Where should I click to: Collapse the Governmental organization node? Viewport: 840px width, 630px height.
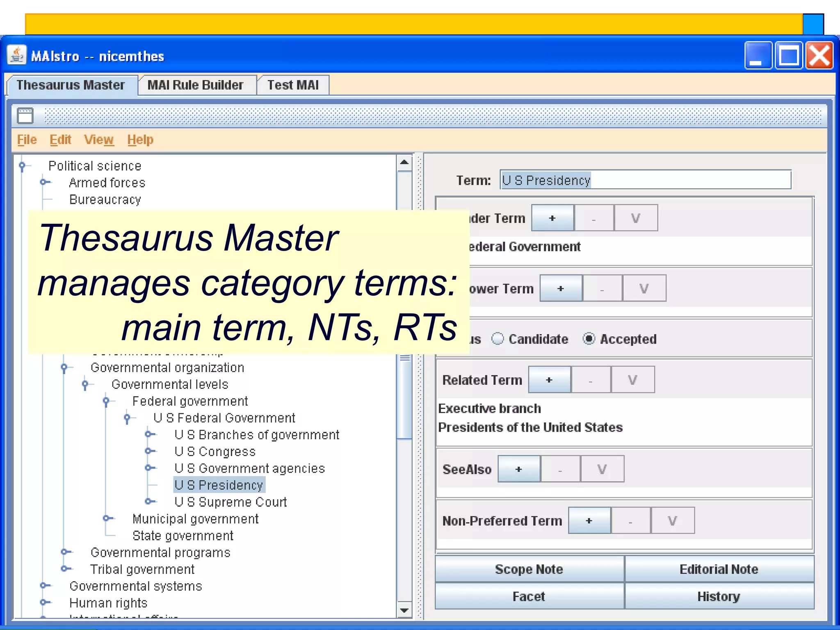pos(64,367)
